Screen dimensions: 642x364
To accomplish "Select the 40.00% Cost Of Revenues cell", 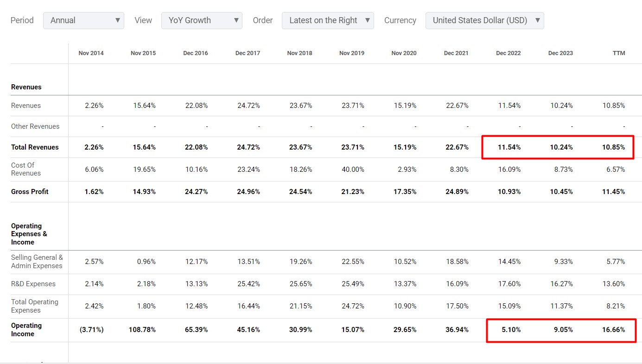I will point(353,169).
